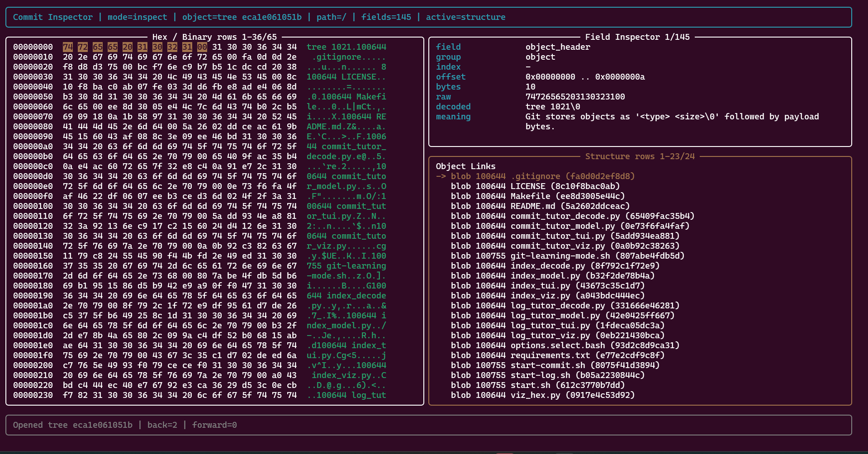
Task: Click the 'group' label in Field Inspector
Action: coord(448,57)
